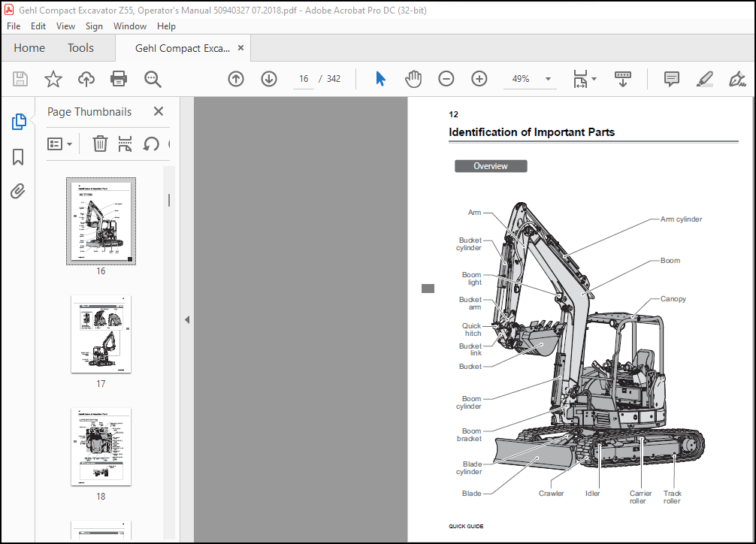Click the page extract scissors icon
Viewport: 756px width, 544px height.
click(125, 144)
